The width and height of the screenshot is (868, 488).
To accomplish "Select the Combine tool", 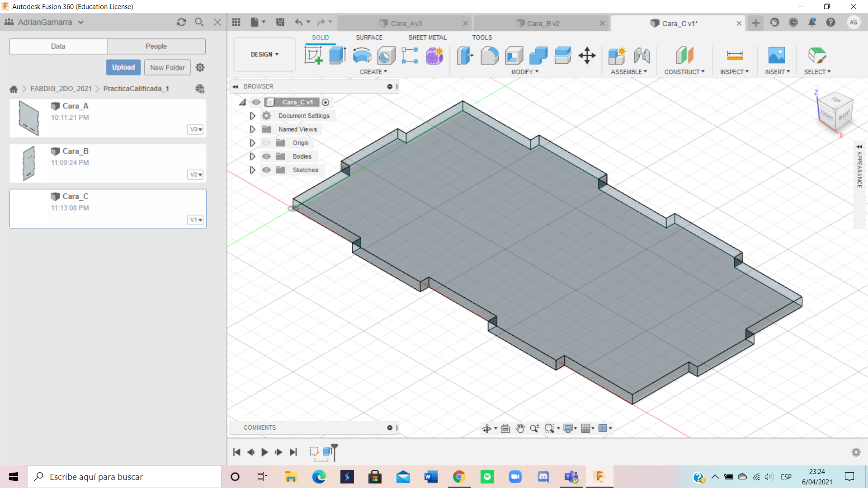I will pos(538,56).
